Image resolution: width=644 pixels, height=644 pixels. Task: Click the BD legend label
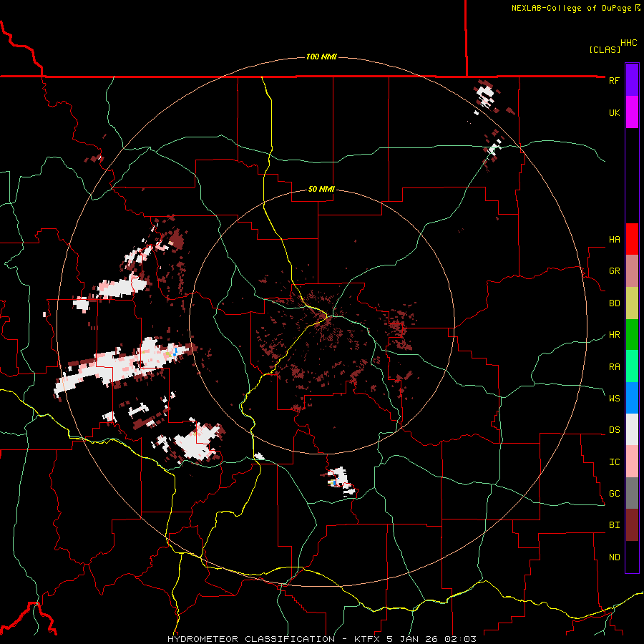[x=614, y=303]
